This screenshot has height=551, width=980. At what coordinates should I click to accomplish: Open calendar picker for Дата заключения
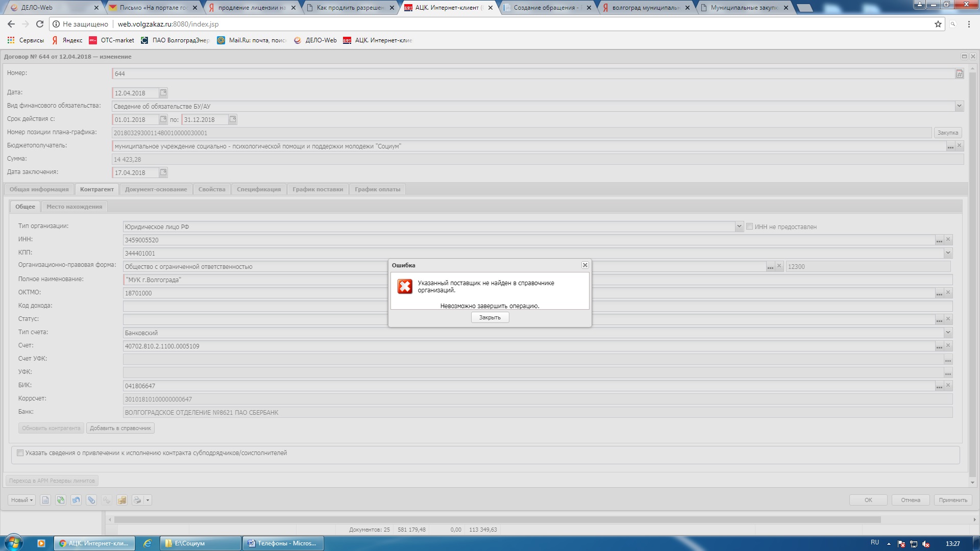point(163,172)
